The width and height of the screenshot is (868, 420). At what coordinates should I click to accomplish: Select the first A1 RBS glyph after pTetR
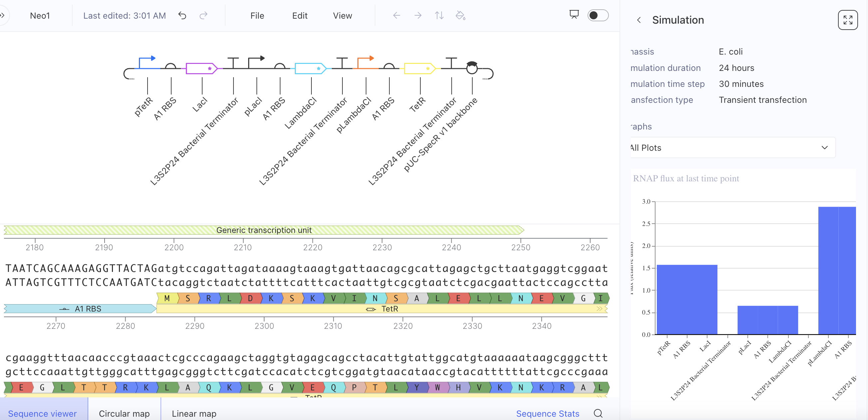(171, 66)
